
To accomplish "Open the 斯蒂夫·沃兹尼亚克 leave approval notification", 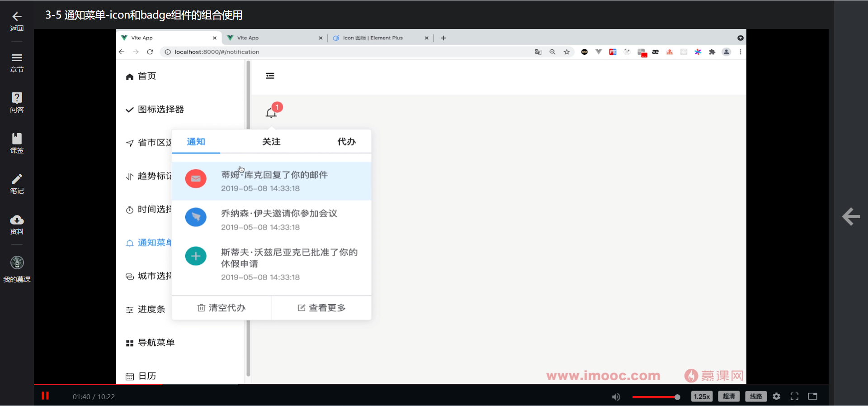I will click(271, 264).
